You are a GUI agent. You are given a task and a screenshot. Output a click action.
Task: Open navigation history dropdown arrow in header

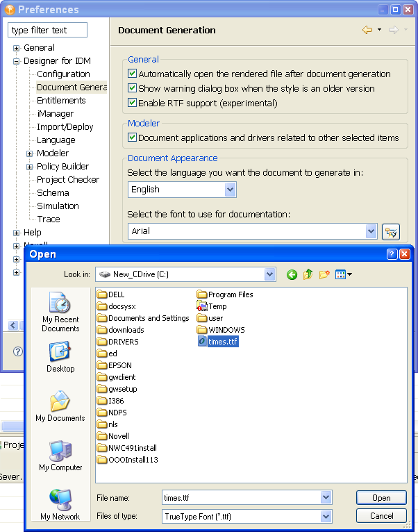pos(379,30)
